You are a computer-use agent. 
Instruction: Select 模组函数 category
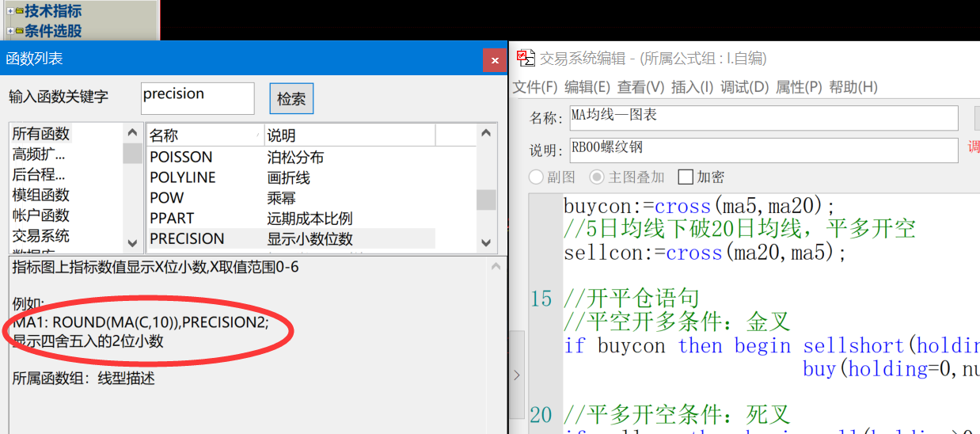pyautogui.click(x=41, y=195)
